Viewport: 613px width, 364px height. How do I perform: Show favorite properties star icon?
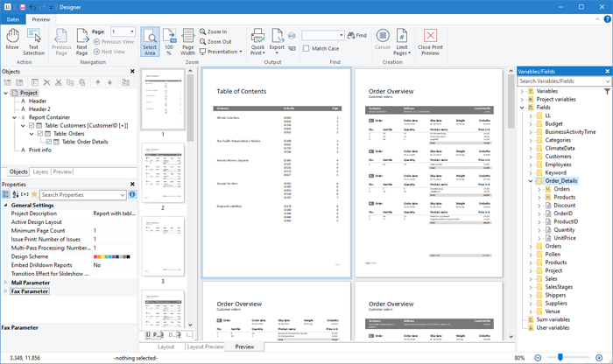tap(34, 194)
